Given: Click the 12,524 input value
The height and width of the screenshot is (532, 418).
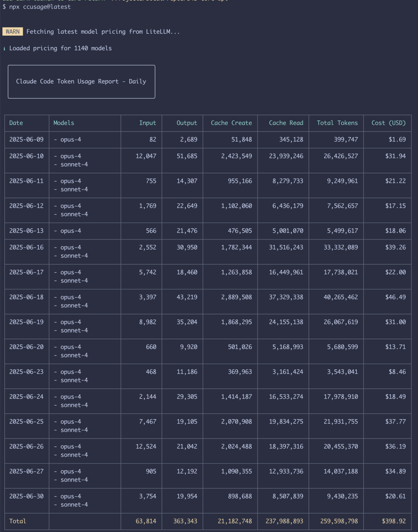Looking at the screenshot, I should coord(146,446).
